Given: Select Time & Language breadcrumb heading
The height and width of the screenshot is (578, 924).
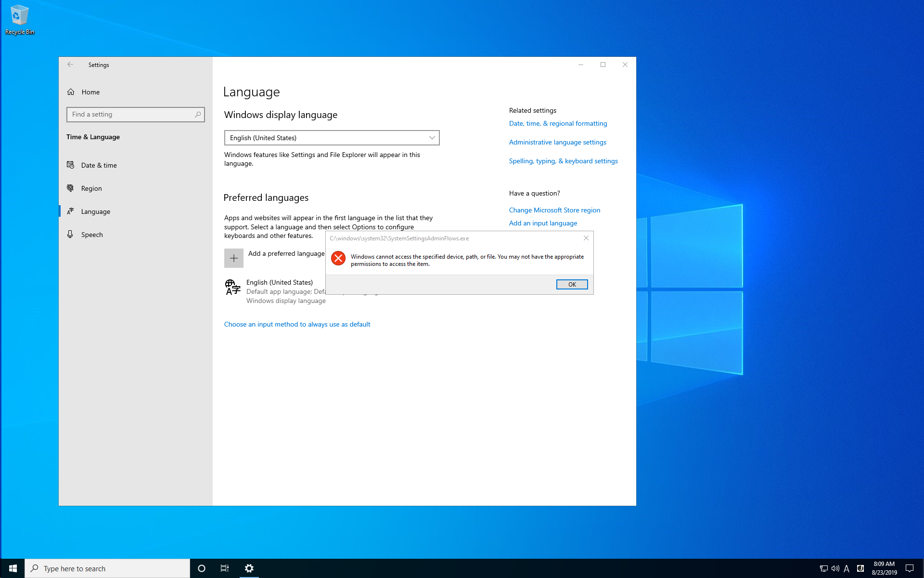Looking at the screenshot, I should point(93,137).
